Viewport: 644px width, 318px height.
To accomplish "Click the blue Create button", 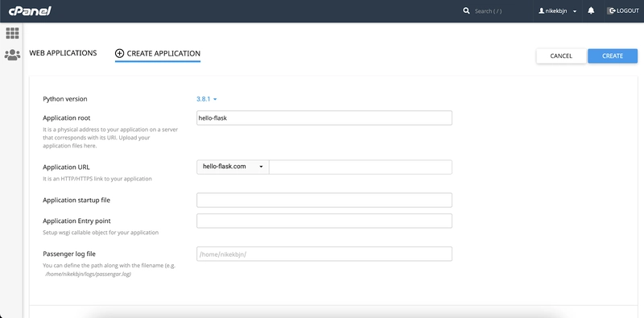I will point(613,56).
